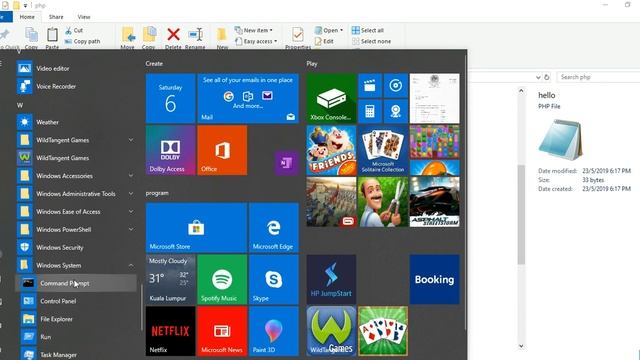640x360 pixels.
Task: Open File Explorer from the Start list
Action: 76,319
